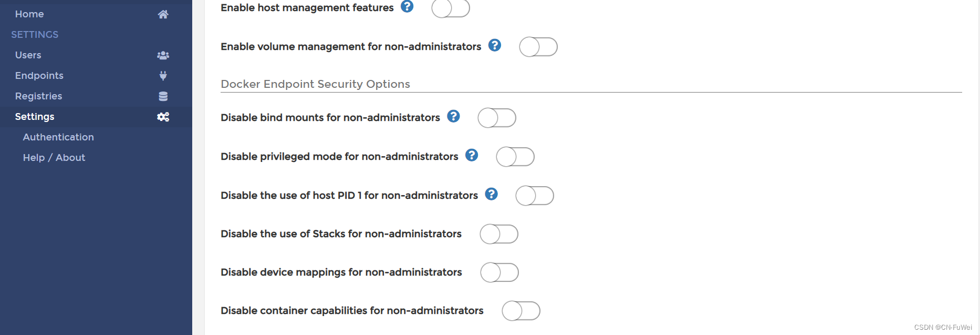980x335 pixels.
Task: Go to Endpoints in sidebar
Action: (x=39, y=76)
